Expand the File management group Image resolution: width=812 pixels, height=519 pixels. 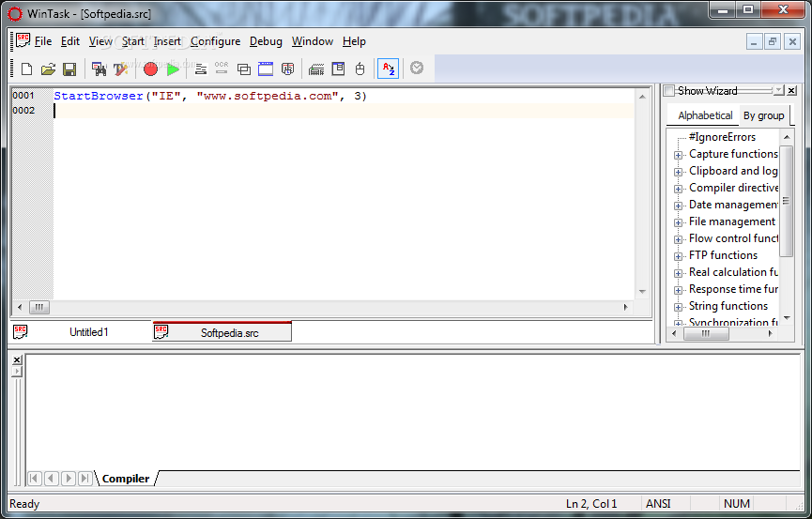[x=678, y=222]
